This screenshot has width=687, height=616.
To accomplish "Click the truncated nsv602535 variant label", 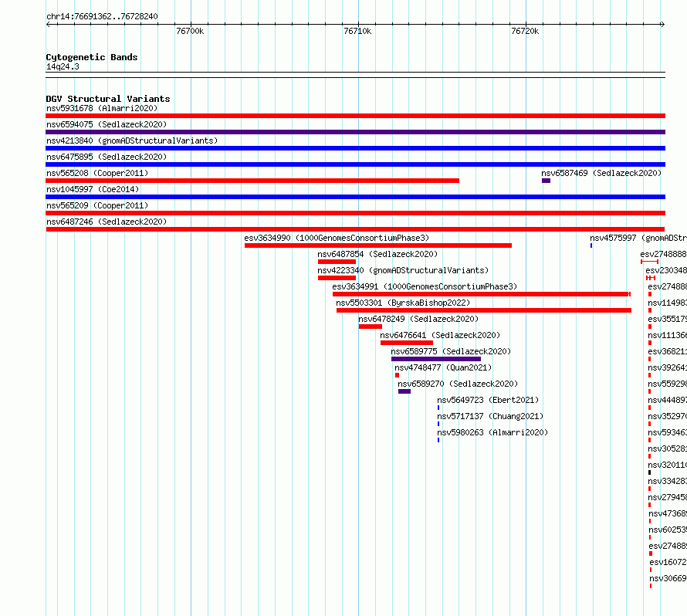I will (668, 530).
